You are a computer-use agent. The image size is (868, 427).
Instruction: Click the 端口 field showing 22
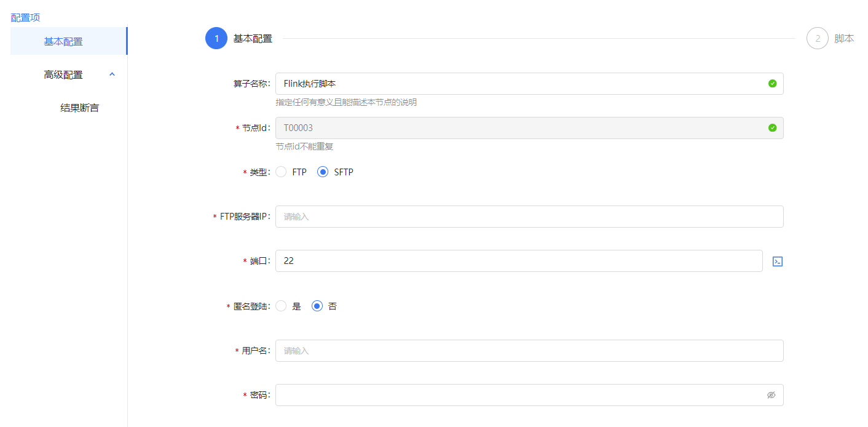(518, 261)
